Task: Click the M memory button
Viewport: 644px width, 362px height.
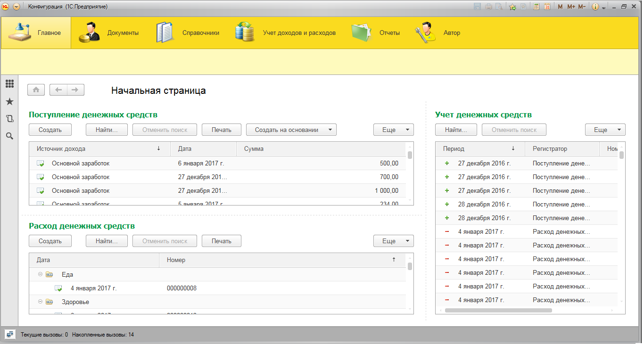Action: coord(560,7)
